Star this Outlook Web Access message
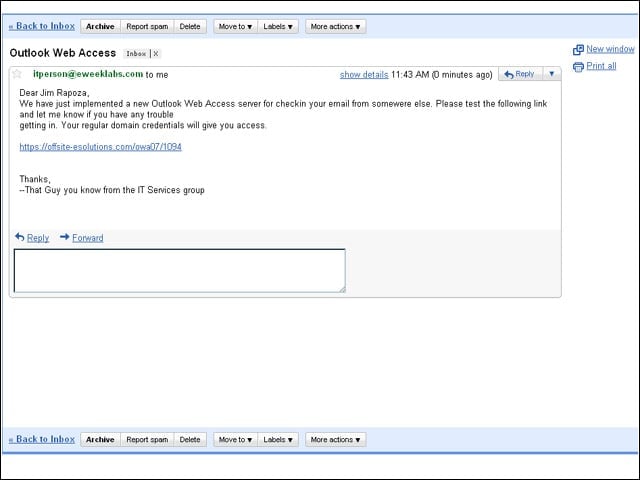Screen dimensions: 640x480 coord(17,74)
